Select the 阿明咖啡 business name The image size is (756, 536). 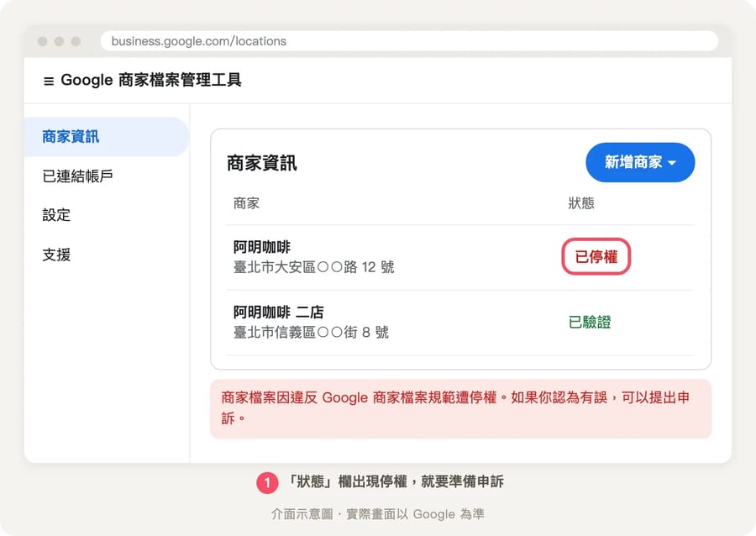coord(262,247)
